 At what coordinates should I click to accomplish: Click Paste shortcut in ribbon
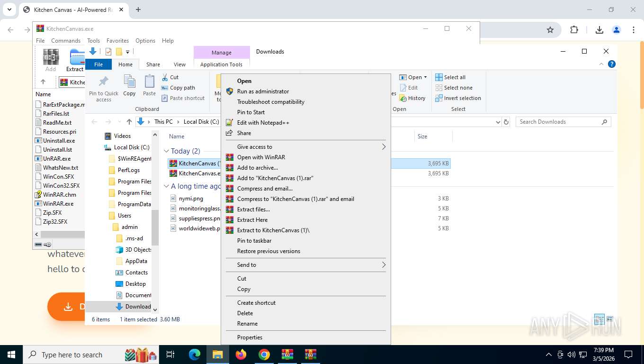(x=183, y=98)
